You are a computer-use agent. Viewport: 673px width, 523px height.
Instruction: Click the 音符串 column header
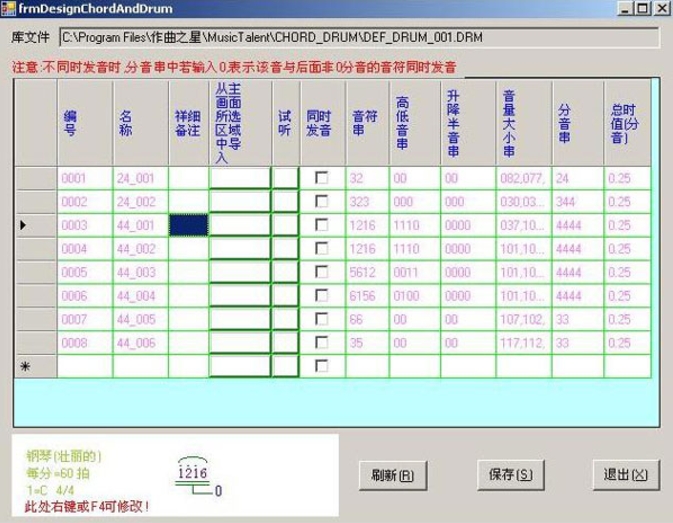[x=367, y=124]
